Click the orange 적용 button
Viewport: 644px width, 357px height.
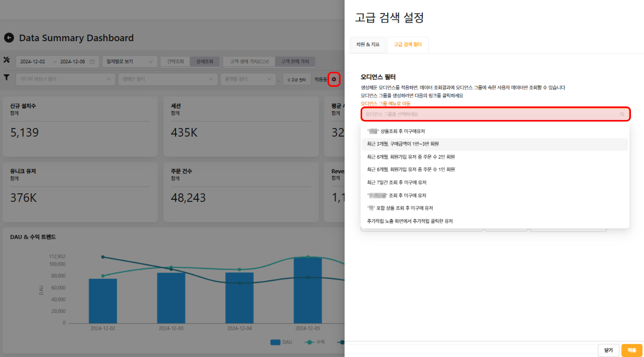click(x=631, y=350)
